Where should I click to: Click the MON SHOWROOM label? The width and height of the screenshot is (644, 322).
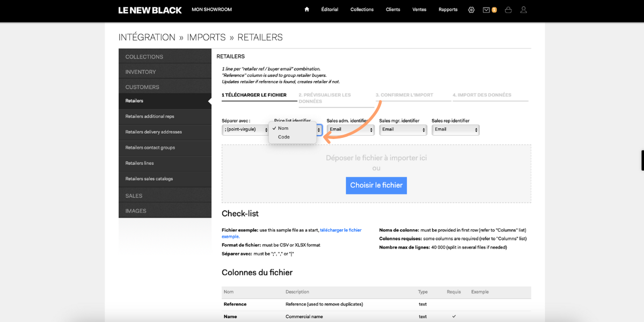212,10
